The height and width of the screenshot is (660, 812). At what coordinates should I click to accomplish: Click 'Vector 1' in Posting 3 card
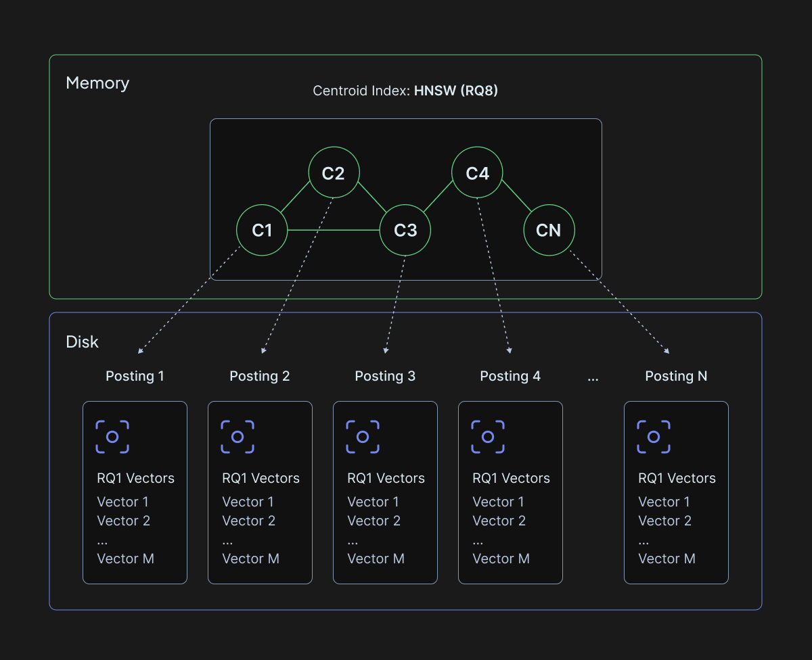[373, 502]
